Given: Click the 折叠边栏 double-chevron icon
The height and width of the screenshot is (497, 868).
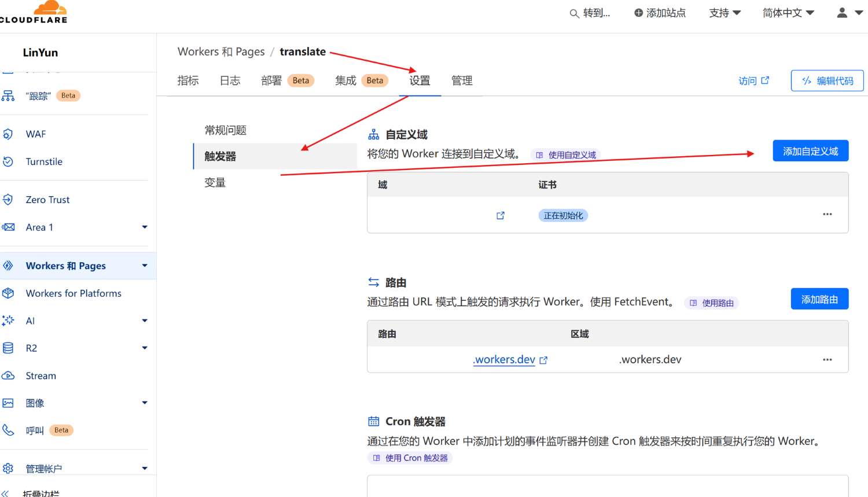Looking at the screenshot, I should 6,494.
